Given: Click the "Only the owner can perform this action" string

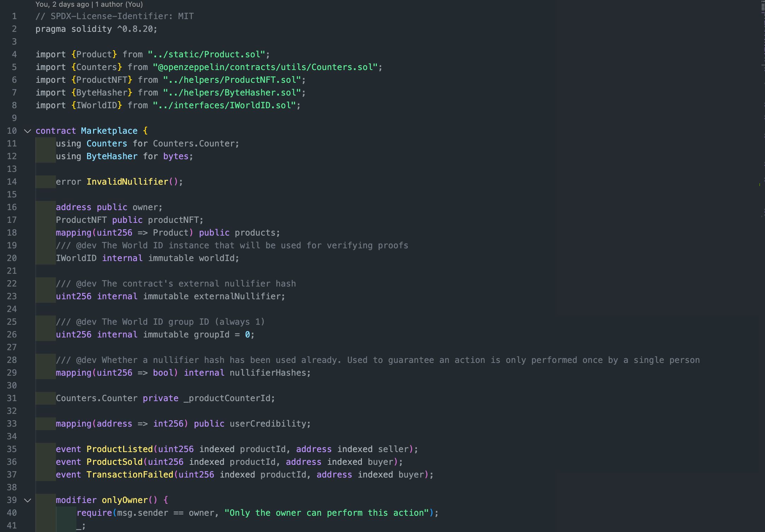Looking at the screenshot, I should click(x=327, y=513).
